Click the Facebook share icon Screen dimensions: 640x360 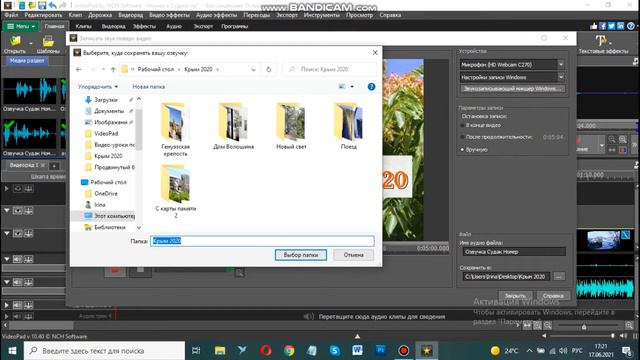602,26
